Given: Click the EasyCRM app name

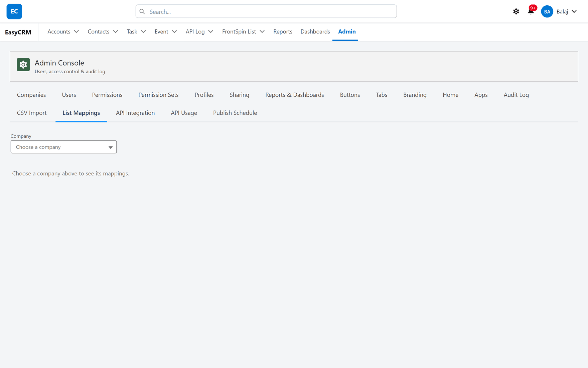Looking at the screenshot, I should point(18,32).
